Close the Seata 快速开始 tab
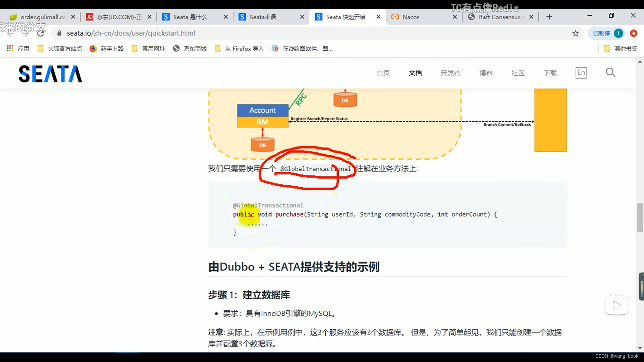Image resolution: width=644 pixels, height=362 pixels. [x=379, y=17]
